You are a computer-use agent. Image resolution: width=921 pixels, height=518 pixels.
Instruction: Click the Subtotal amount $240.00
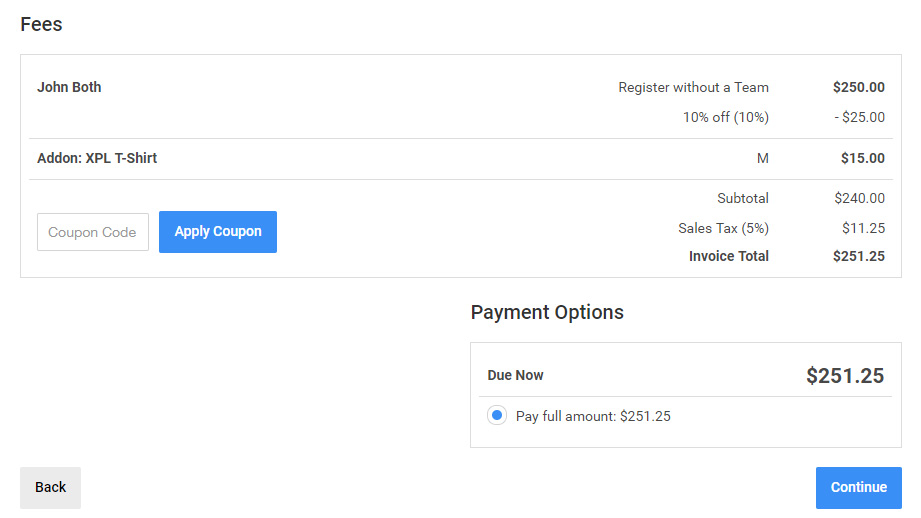[x=859, y=198]
